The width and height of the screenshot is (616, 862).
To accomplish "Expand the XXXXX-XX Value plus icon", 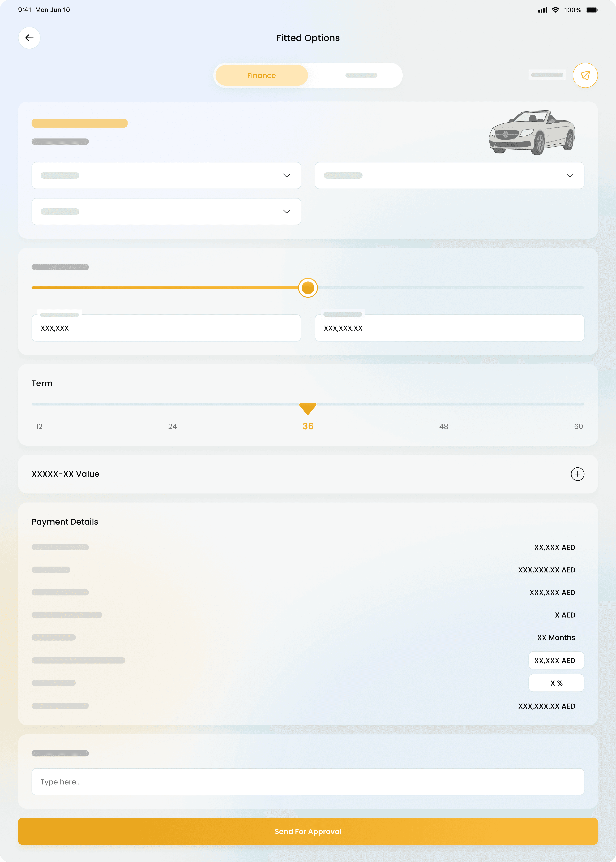I will [x=577, y=474].
